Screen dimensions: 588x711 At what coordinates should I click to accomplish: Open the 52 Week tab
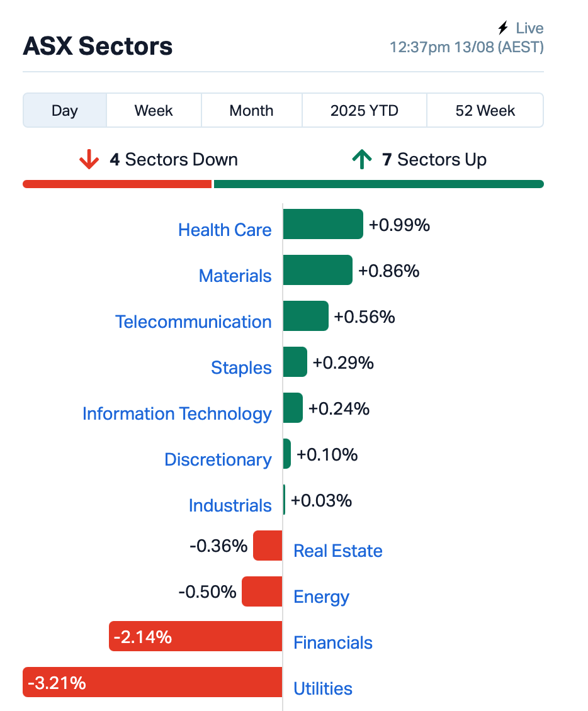click(x=485, y=111)
